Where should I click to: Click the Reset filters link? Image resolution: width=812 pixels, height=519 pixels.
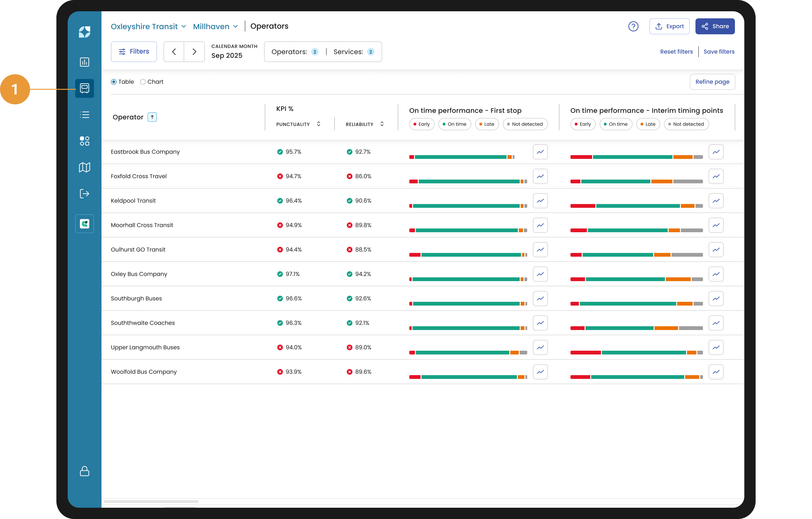click(x=676, y=52)
